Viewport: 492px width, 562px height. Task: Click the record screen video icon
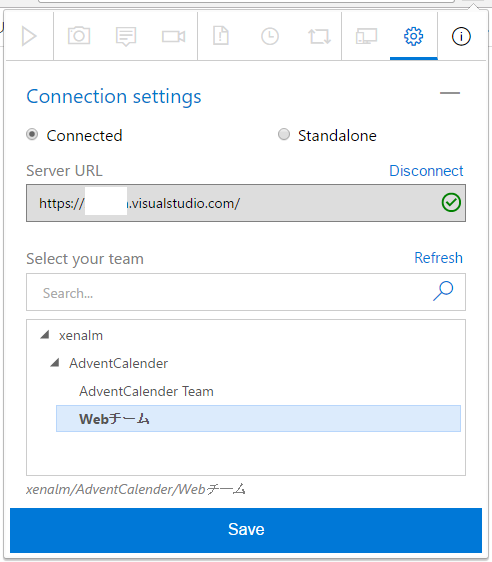[174, 36]
